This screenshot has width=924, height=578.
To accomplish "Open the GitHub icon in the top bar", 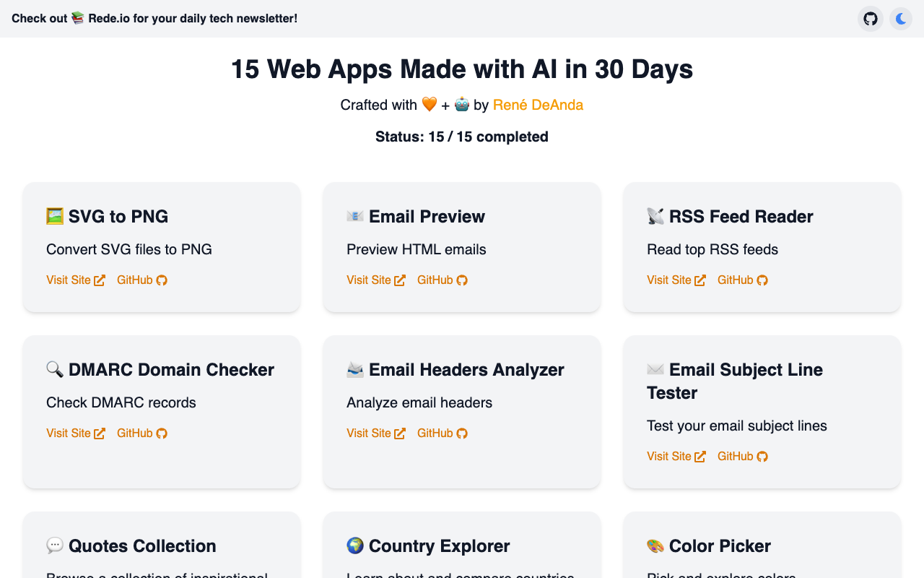I will 870,19.
